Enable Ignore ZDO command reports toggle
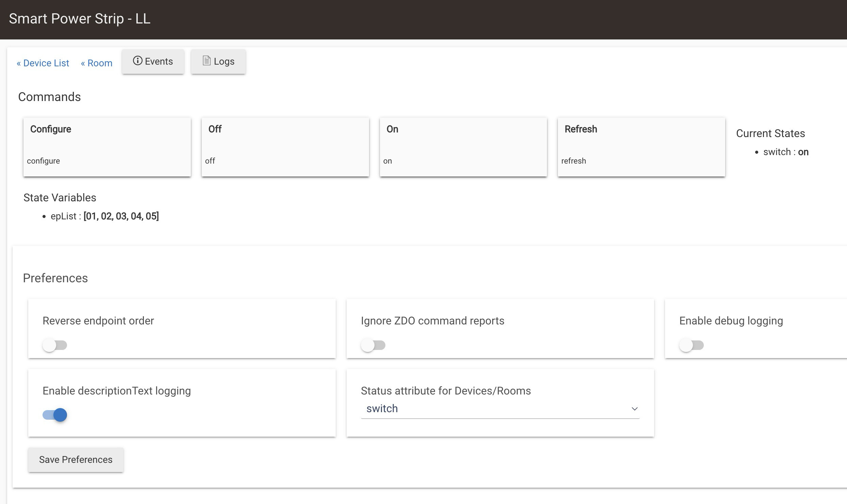 [373, 345]
